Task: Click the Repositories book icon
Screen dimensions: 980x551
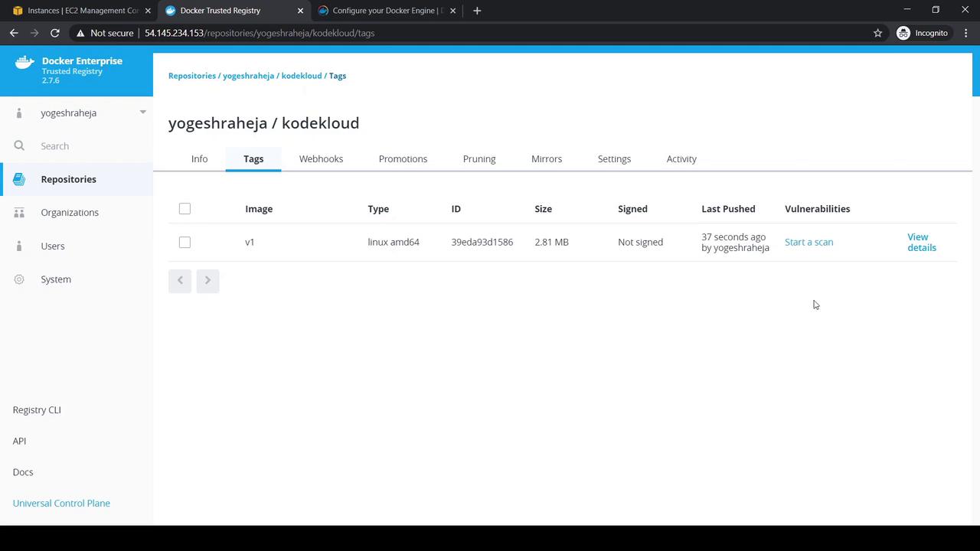Action: pyautogui.click(x=19, y=179)
